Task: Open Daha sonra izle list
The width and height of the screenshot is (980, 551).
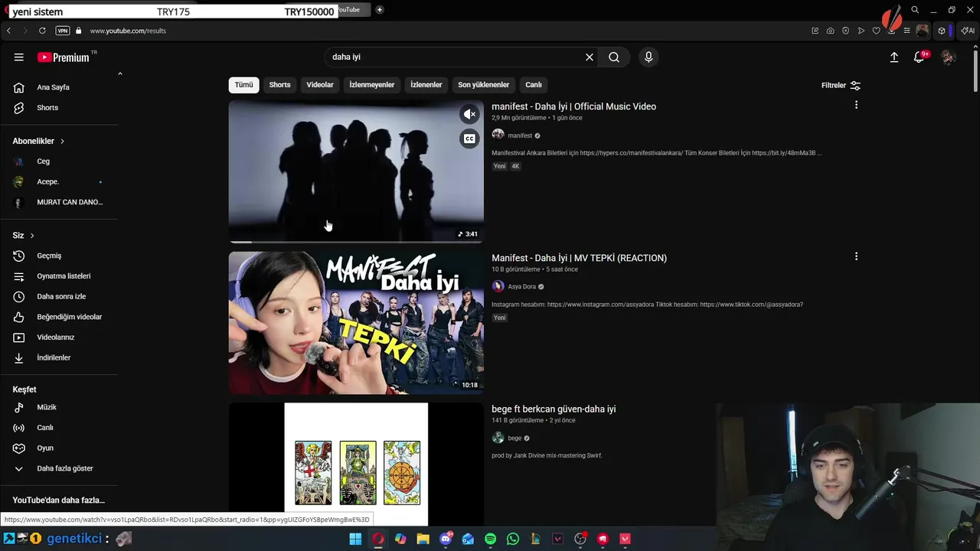Action: click(x=60, y=296)
